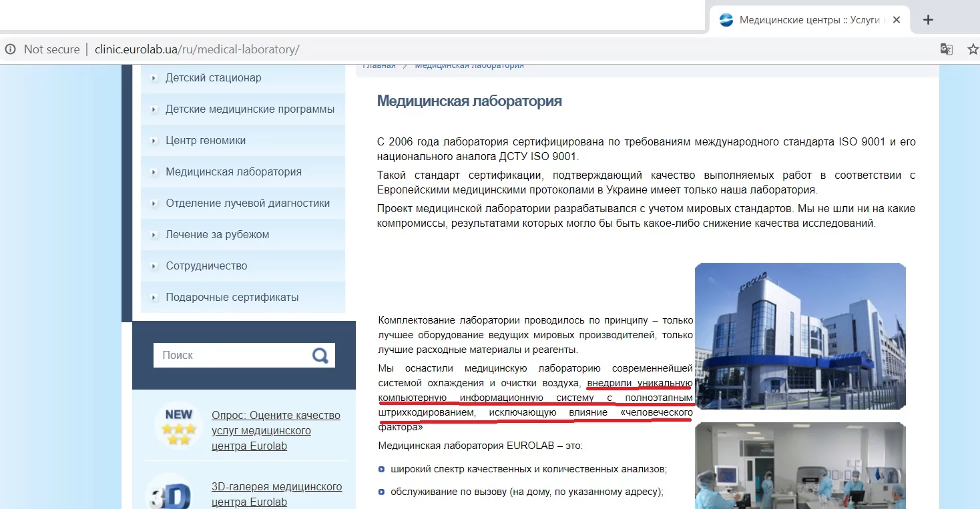980x509 pixels.
Task: Bookmark this page with the star icon
Action: [973, 49]
